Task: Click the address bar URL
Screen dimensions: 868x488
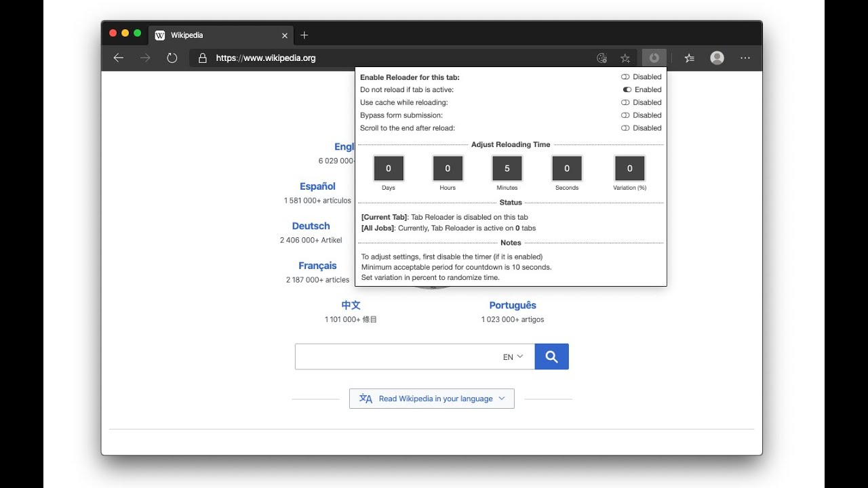Action: [266, 58]
